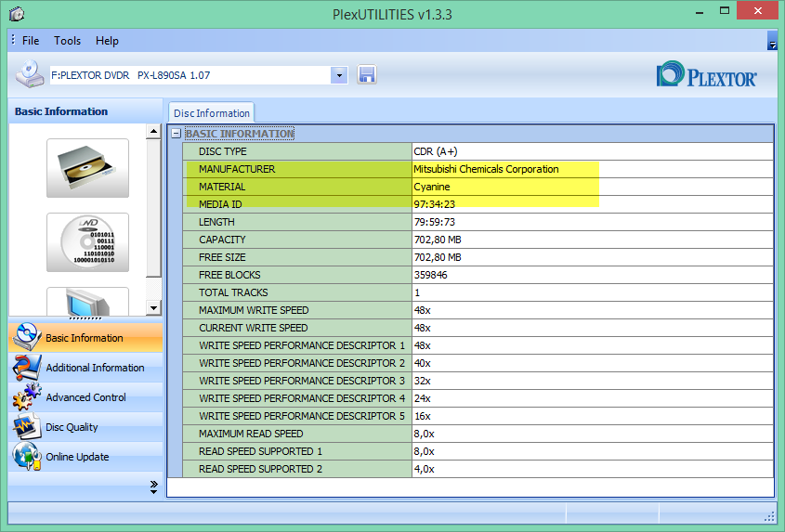Select MAXIMUM WRITE SPEED row label
Viewport: 785px width, 532px height.
254,310
